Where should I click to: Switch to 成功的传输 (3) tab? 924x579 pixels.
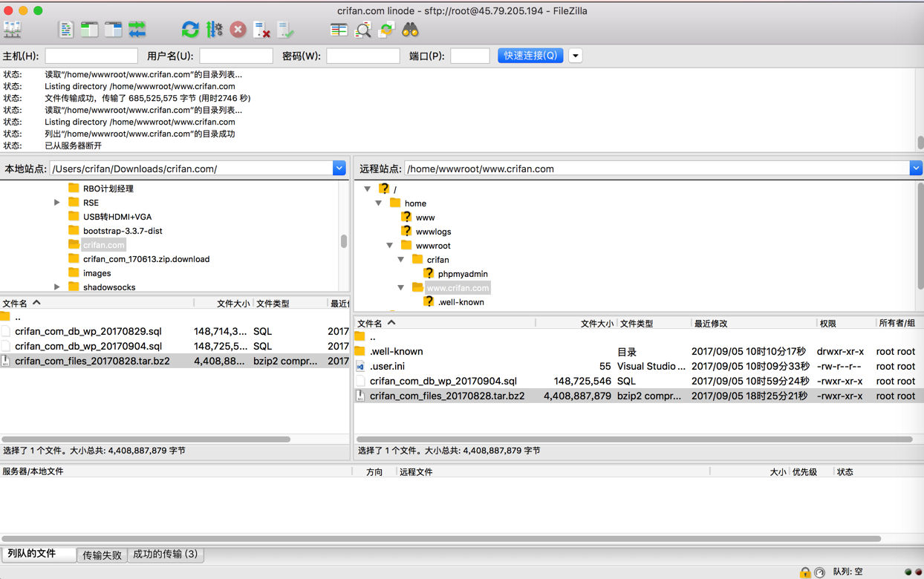pyautogui.click(x=166, y=555)
